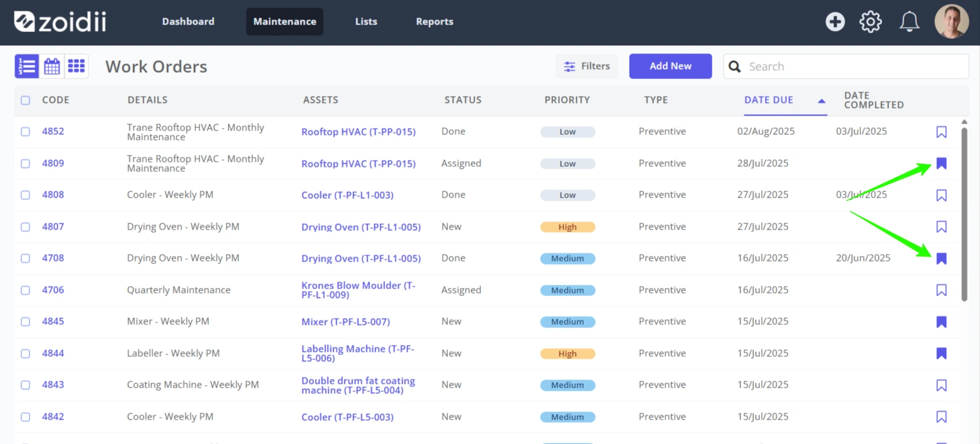Open the quick add plus icon
Image resolution: width=980 pixels, height=444 pixels.
coord(835,22)
